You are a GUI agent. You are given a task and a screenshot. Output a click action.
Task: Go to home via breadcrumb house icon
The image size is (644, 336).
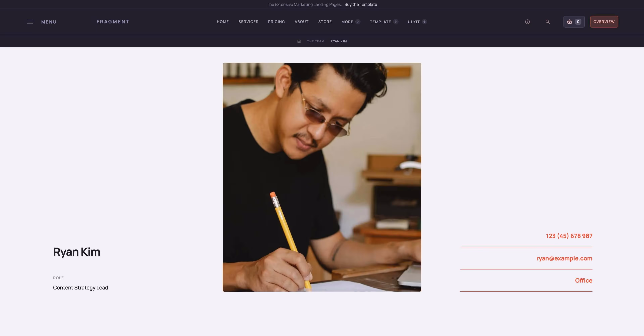(x=299, y=41)
